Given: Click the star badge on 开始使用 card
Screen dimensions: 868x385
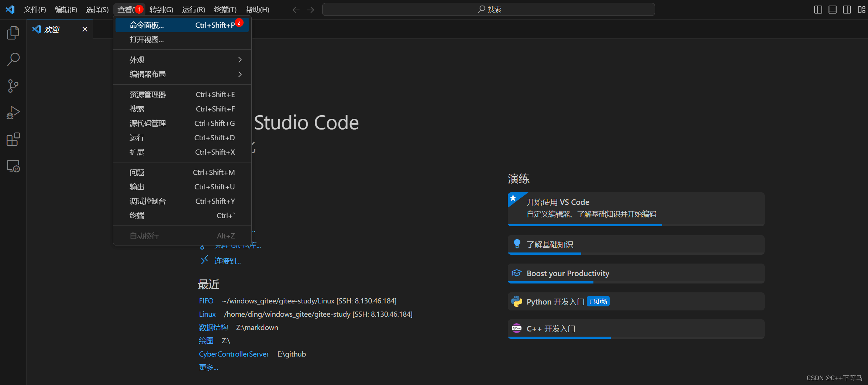Looking at the screenshot, I should [x=513, y=198].
